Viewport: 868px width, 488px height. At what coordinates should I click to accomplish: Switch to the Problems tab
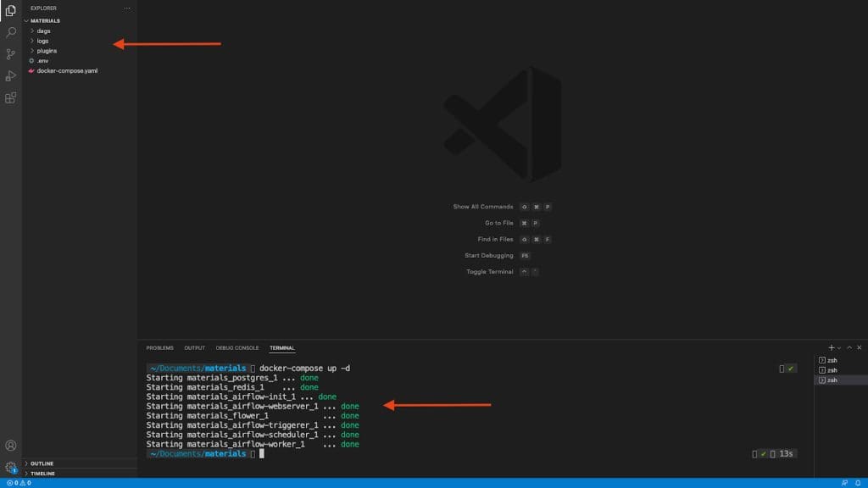point(159,348)
